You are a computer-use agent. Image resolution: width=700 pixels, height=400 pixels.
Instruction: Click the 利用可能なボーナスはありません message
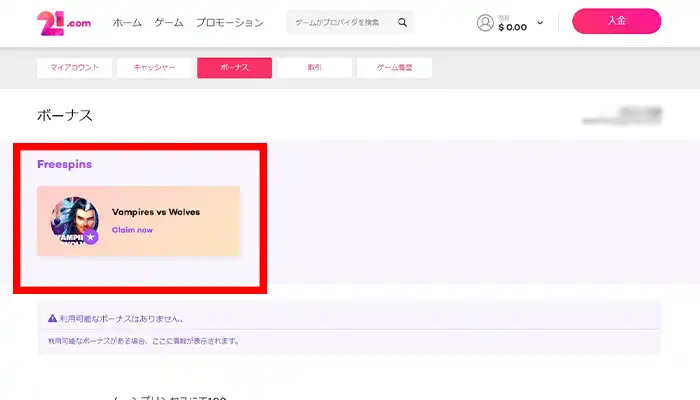point(121,319)
